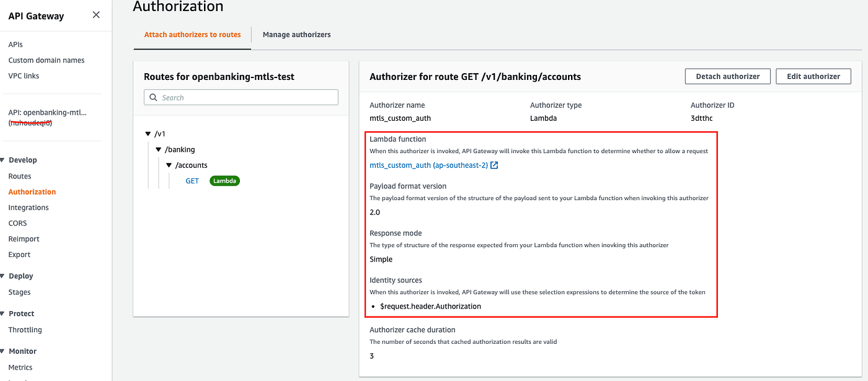Collapse the /accounts route node
Image resolution: width=868 pixels, height=381 pixels.
(x=169, y=165)
